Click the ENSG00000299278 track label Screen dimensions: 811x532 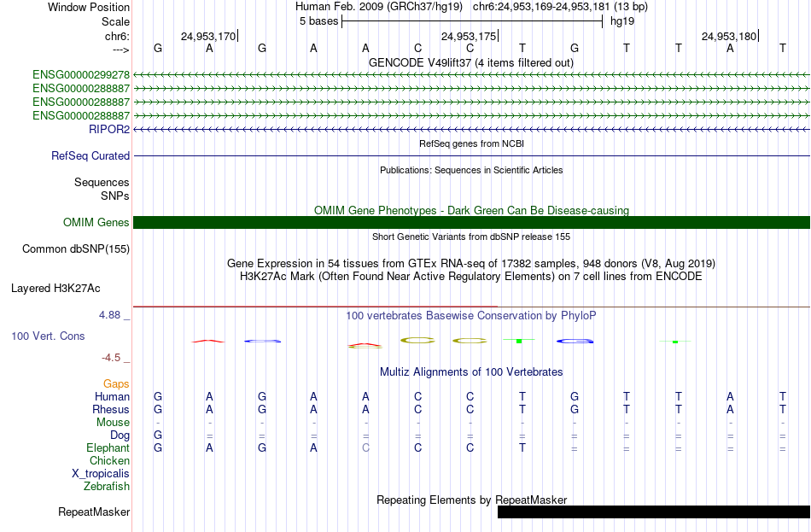[81, 75]
